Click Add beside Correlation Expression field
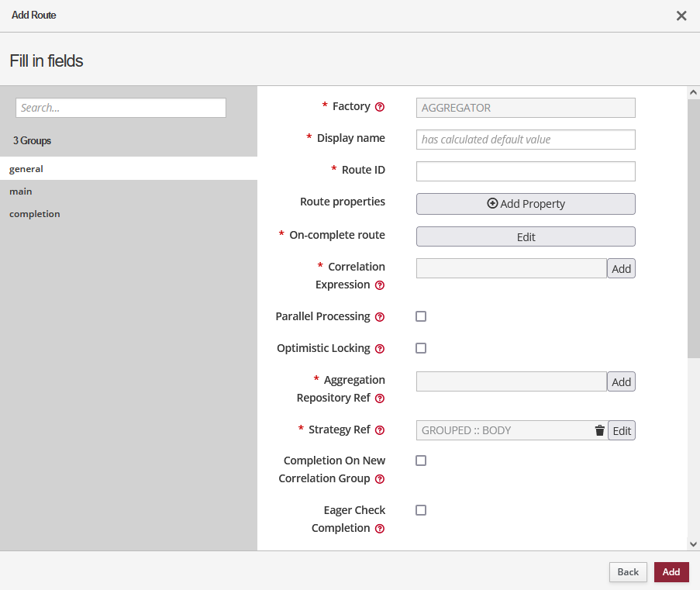The width and height of the screenshot is (700, 590). click(x=621, y=268)
